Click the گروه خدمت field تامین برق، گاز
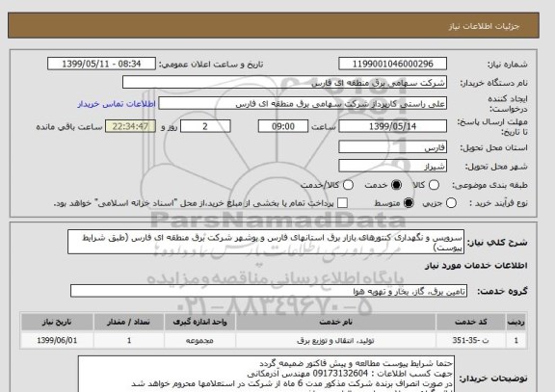 click(x=269, y=291)
